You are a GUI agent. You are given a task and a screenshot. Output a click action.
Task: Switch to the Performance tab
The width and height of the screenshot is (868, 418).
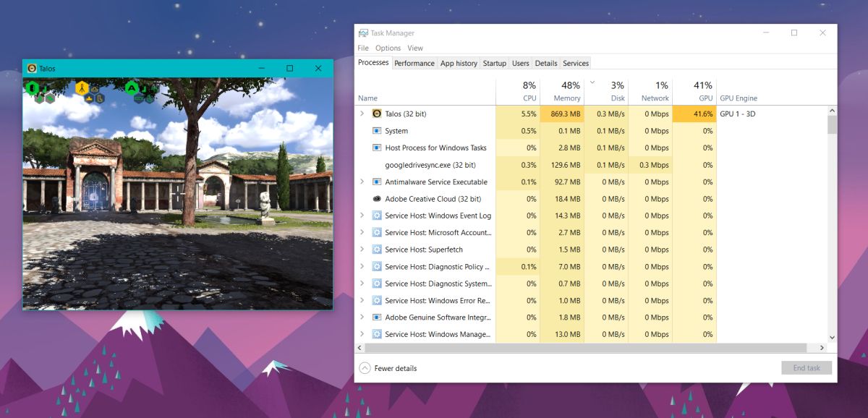point(414,63)
